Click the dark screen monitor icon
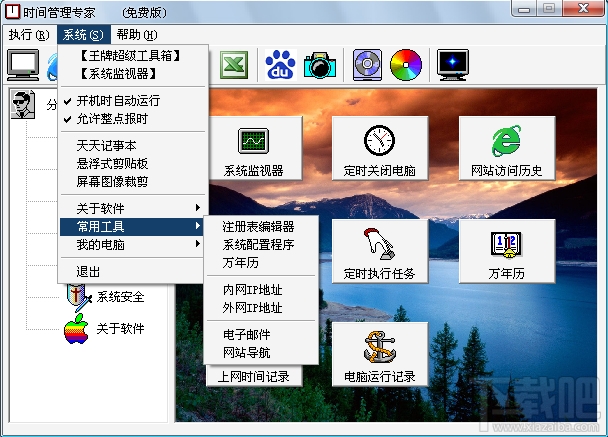The image size is (608, 437). coord(453,65)
